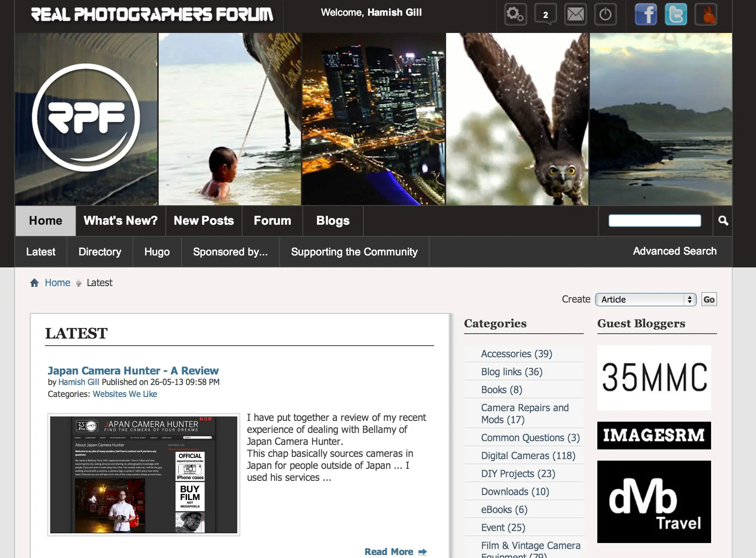Select the Home tab
The height and width of the screenshot is (558, 756).
(46, 221)
